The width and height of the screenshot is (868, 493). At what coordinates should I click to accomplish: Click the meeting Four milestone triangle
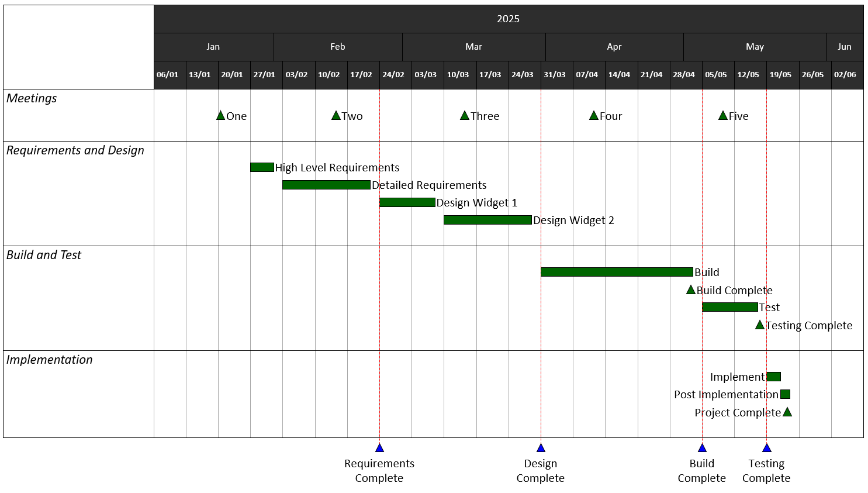tap(593, 115)
